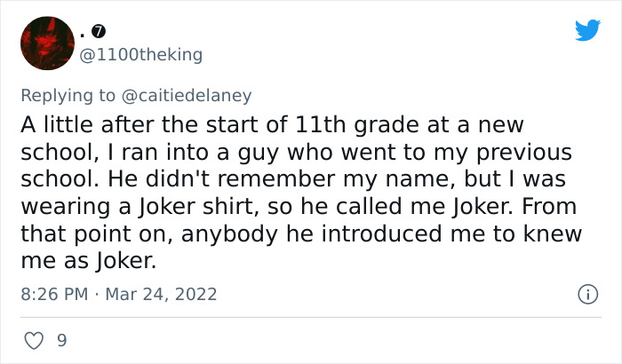Click the like count number 9
The image size is (622, 364).
(x=61, y=339)
